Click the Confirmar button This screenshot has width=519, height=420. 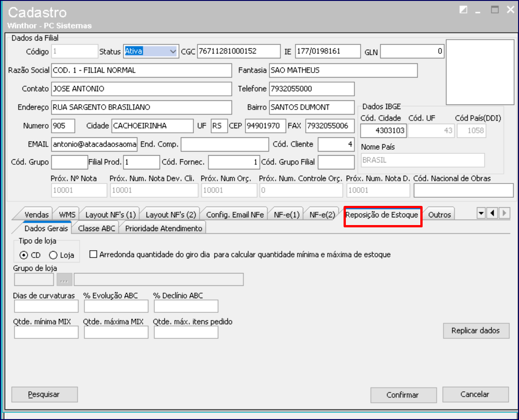point(403,395)
